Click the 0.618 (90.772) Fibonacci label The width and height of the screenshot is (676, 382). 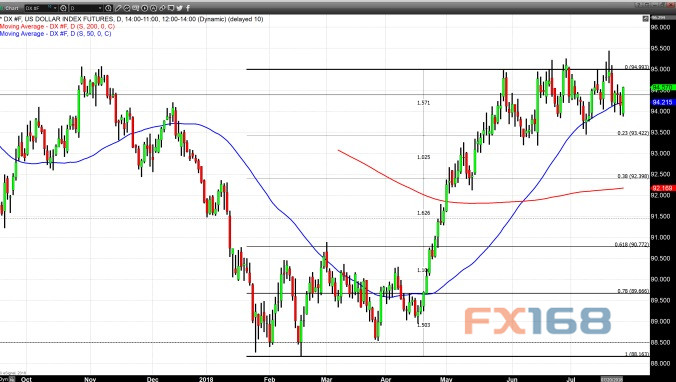pos(632,244)
